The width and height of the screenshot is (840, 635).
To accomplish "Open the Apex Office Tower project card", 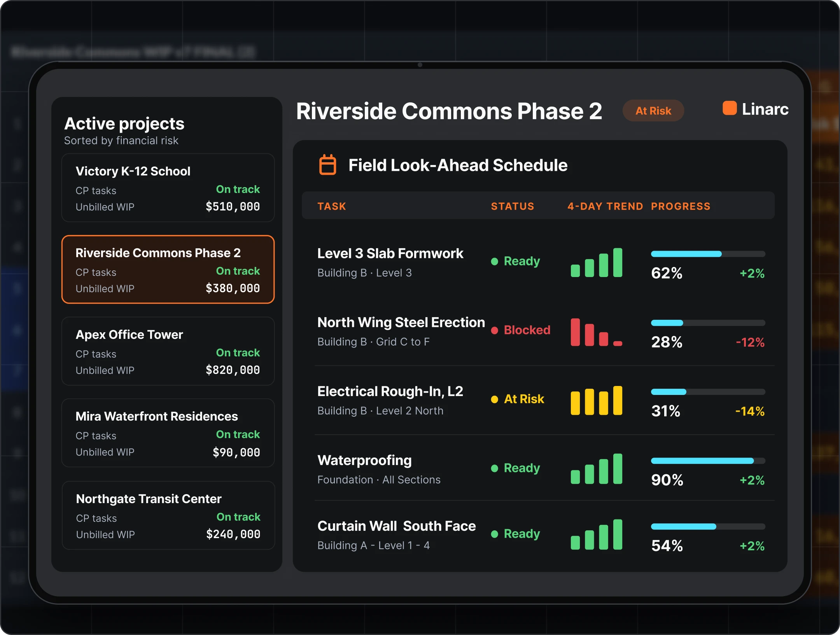I will click(168, 351).
